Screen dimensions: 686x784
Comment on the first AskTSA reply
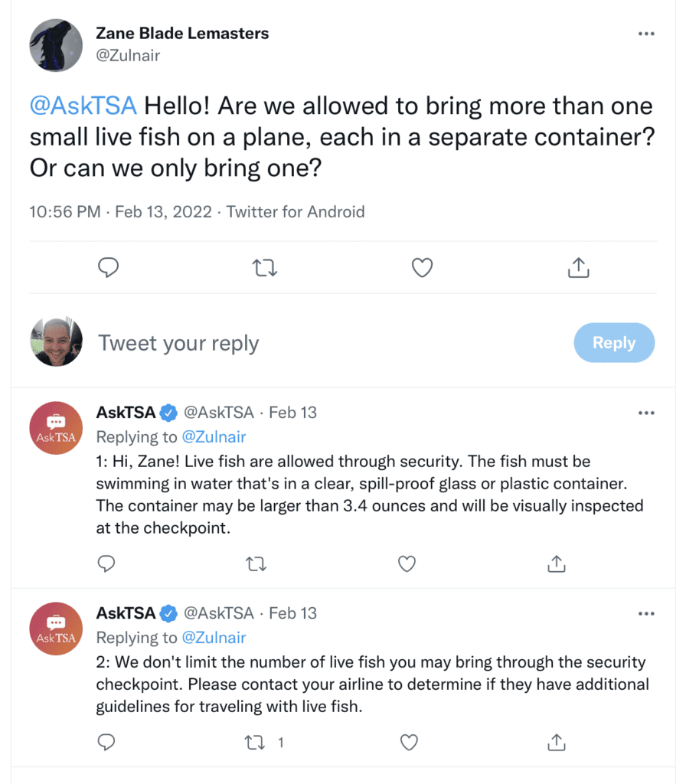coord(106,563)
